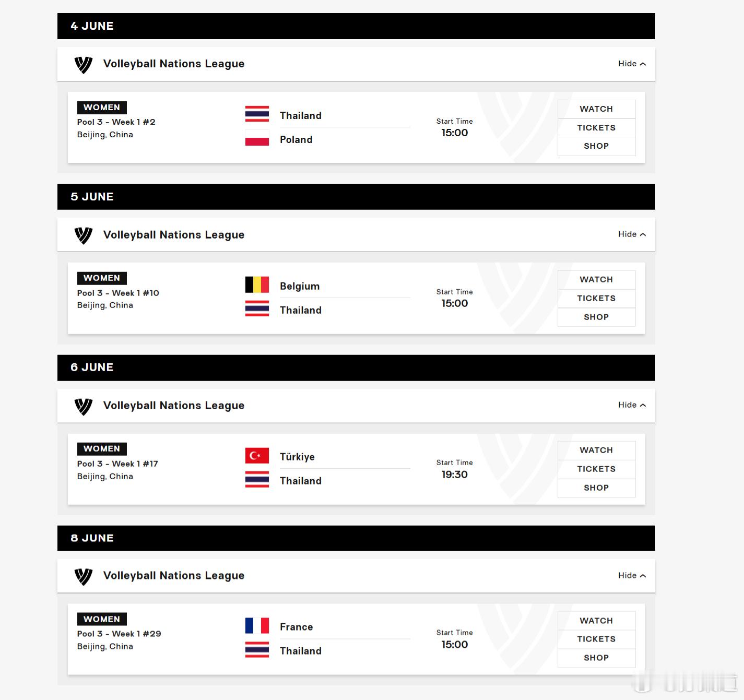Click the Türkiye flag icon
Viewport: 744px width, 700px height.
point(257,456)
